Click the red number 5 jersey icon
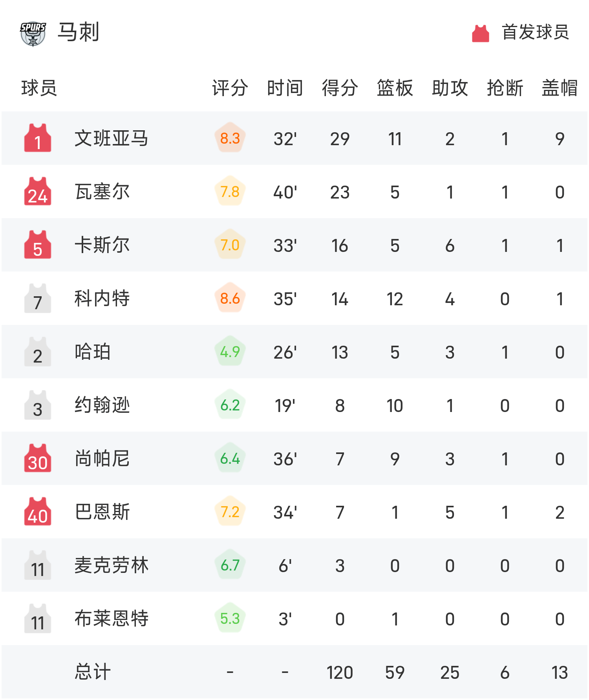This screenshot has width=589, height=700. point(38,245)
